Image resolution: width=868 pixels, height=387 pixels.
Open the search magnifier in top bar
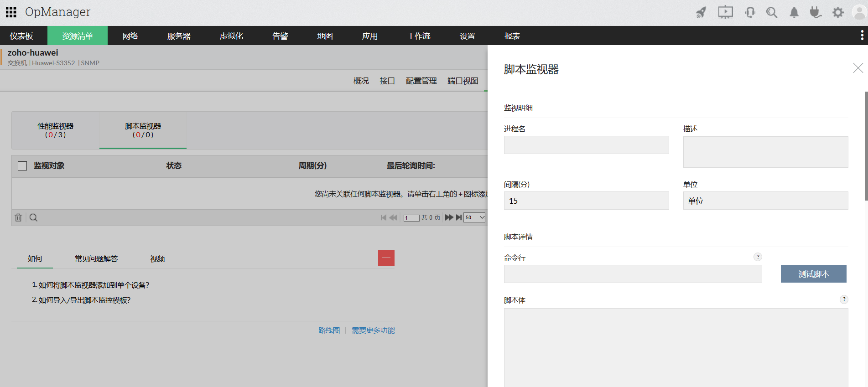[x=772, y=12]
